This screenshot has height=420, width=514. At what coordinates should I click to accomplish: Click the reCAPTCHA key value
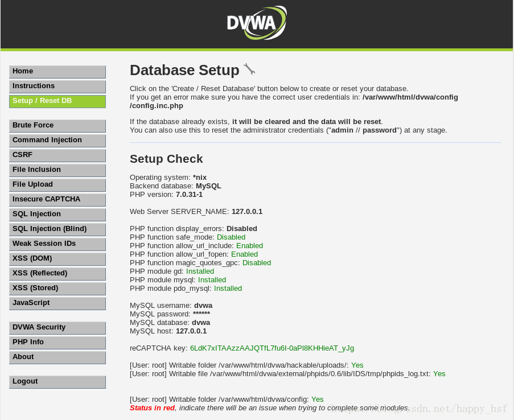272,348
